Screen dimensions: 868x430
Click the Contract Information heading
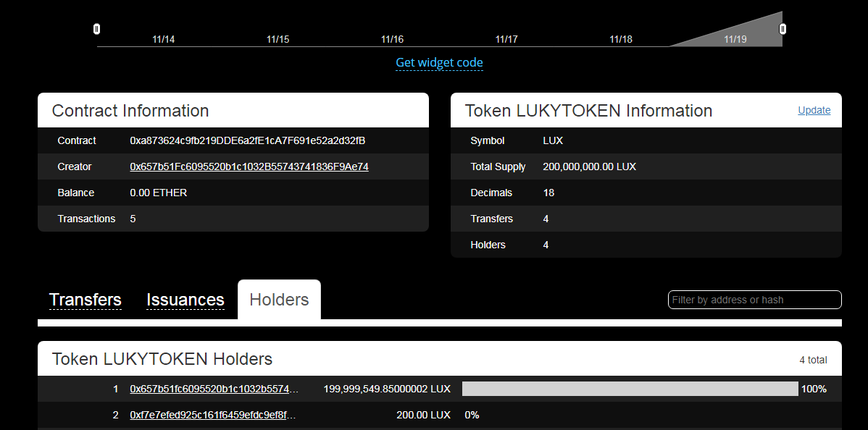coord(130,111)
